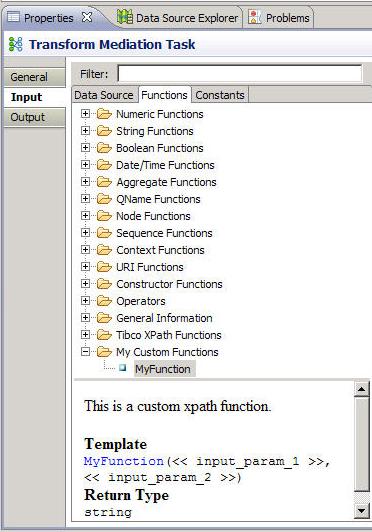Click the Transform Mediation Task icon
372x532 pixels.
[16, 44]
